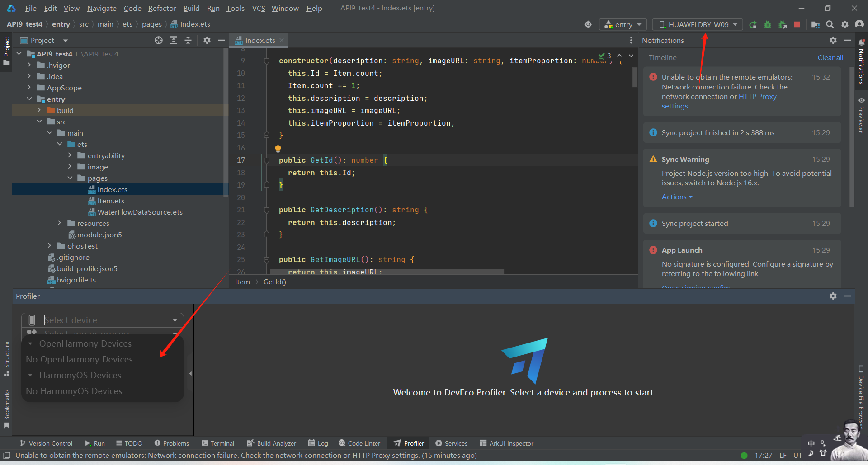Open Sync Warning Actions menu link

tap(677, 197)
